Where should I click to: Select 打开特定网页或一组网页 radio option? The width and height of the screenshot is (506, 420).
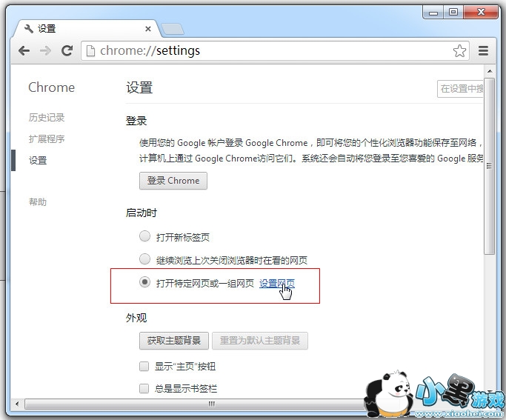(144, 282)
